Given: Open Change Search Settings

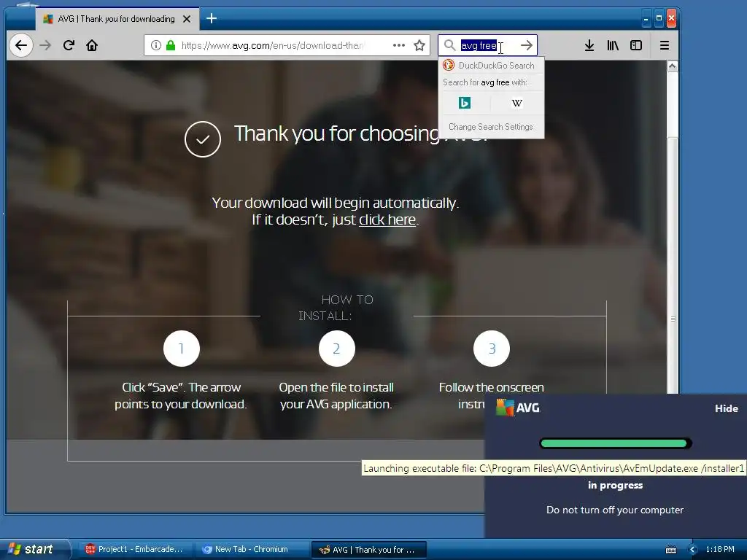Looking at the screenshot, I should (x=491, y=127).
